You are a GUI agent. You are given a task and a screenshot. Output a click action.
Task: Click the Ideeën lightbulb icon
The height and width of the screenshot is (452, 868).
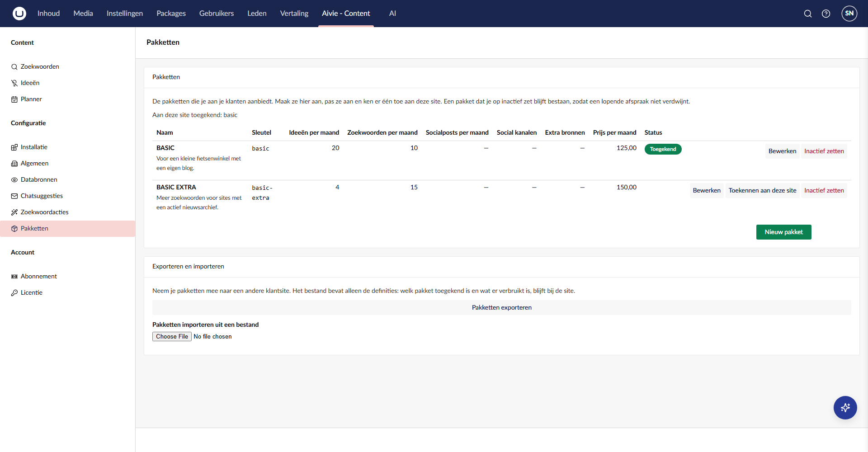[x=14, y=83]
